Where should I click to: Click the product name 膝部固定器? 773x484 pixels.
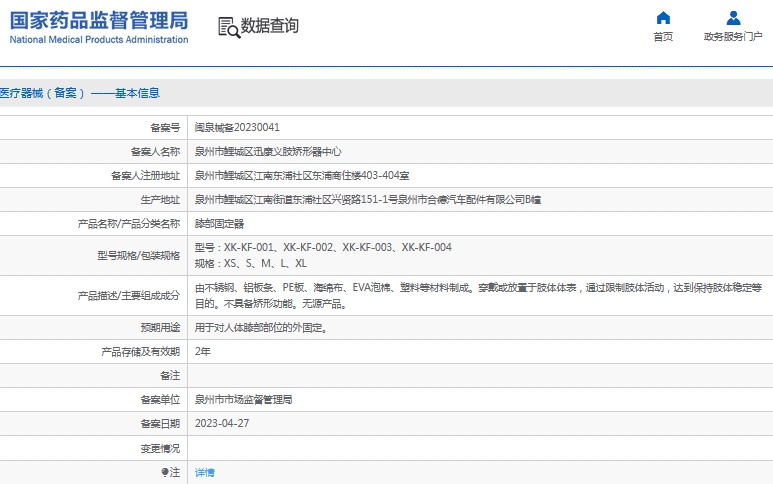click(x=219, y=224)
